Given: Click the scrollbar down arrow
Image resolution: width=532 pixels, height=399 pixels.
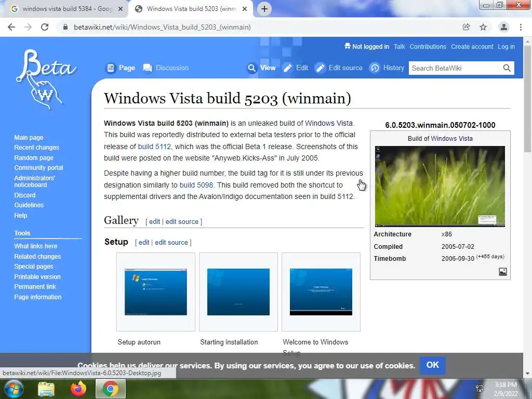Looking at the screenshot, I should click(528, 374).
